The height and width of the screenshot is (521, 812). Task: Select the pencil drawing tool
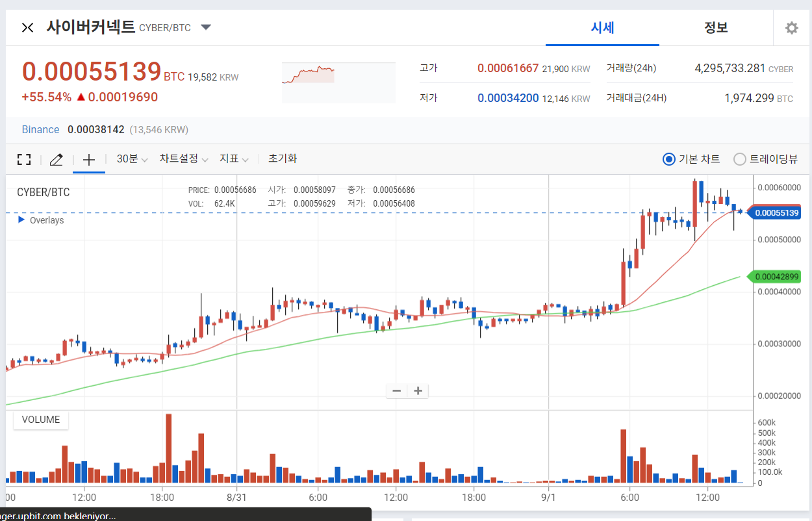tap(57, 160)
